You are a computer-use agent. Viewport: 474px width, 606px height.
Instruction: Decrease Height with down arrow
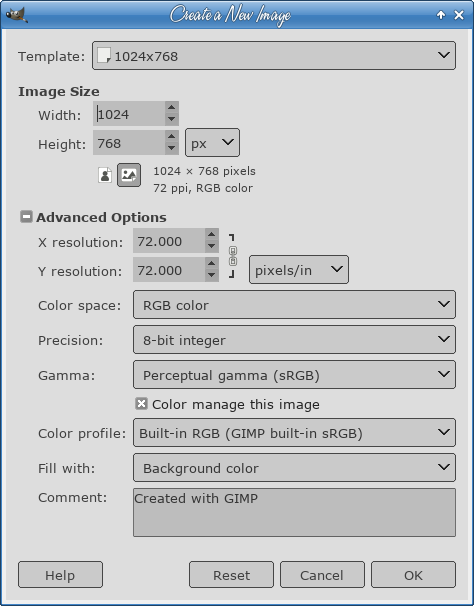(x=172, y=148)
